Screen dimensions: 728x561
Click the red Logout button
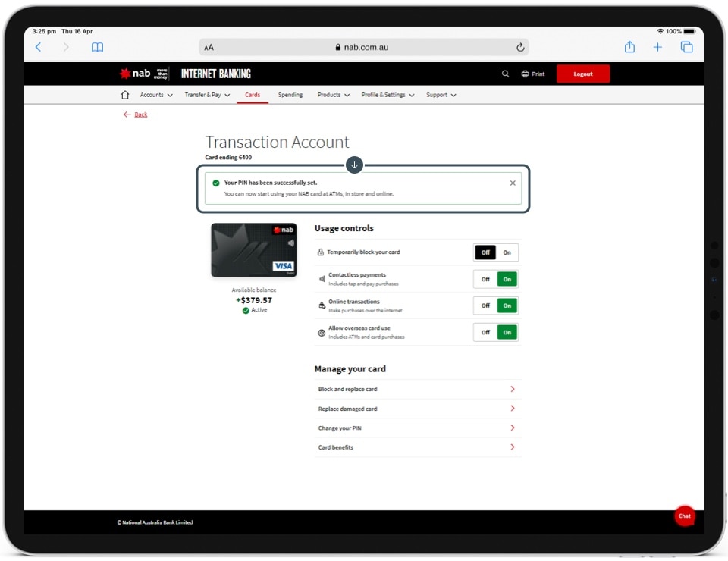[582, 74]
